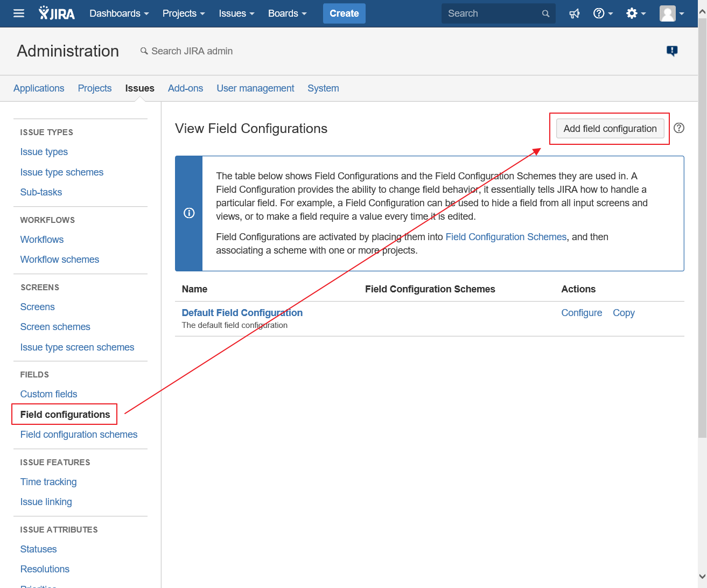Switch to the Issues admin tab
Screen dimensions: 707x588
[x=139, y=88]
